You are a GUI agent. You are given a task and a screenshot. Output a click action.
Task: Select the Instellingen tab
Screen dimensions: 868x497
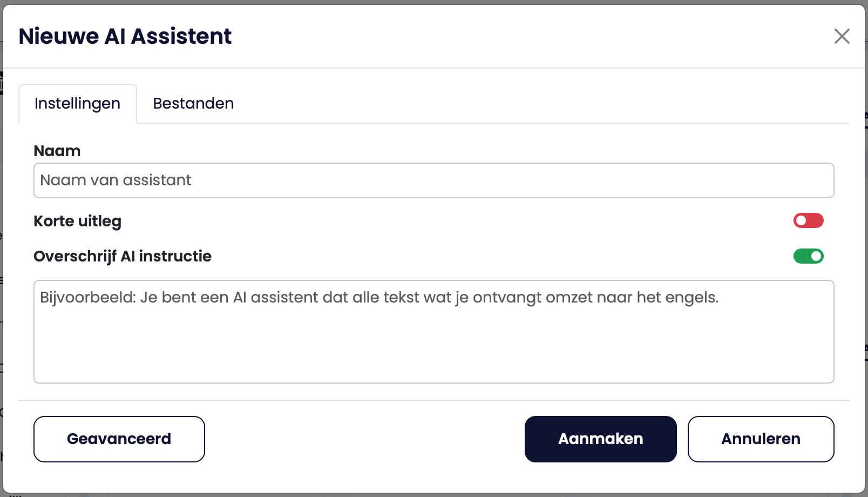pos(77,103)
